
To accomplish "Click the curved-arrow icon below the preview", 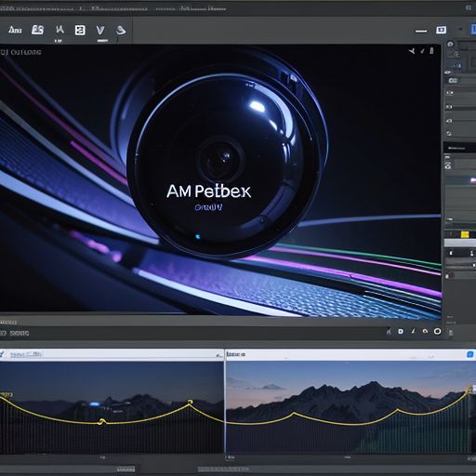I will 425,331.
